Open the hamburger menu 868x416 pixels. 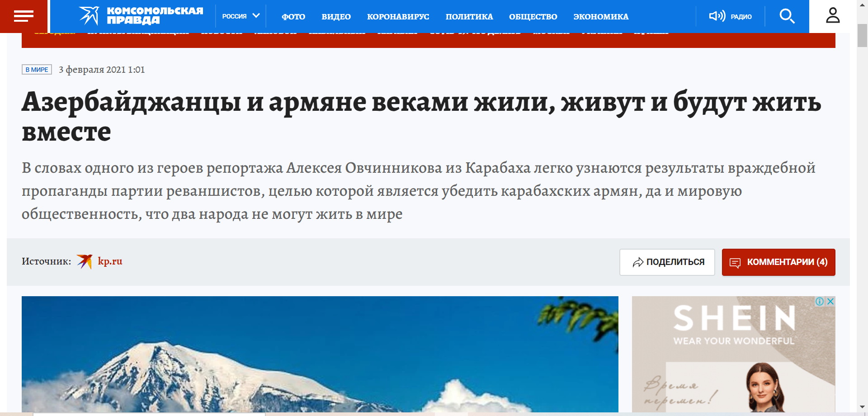pyautogui.click(x=24, y=16)
